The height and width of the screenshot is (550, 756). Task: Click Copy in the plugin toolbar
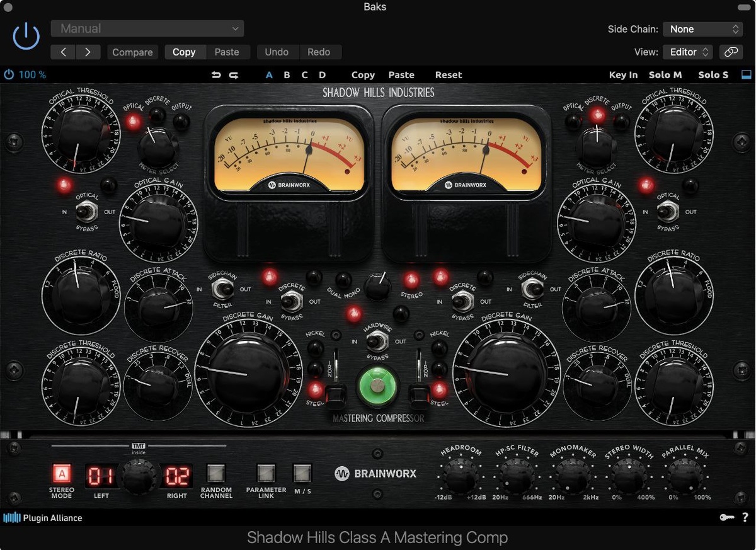point(363,75)
